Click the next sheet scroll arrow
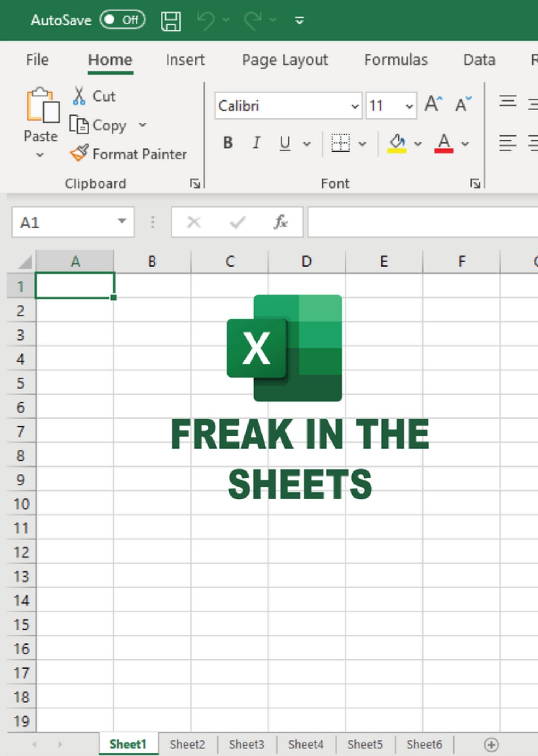Image resolution: width=538 pixels, height=756 pixels. tap(60, 744)
